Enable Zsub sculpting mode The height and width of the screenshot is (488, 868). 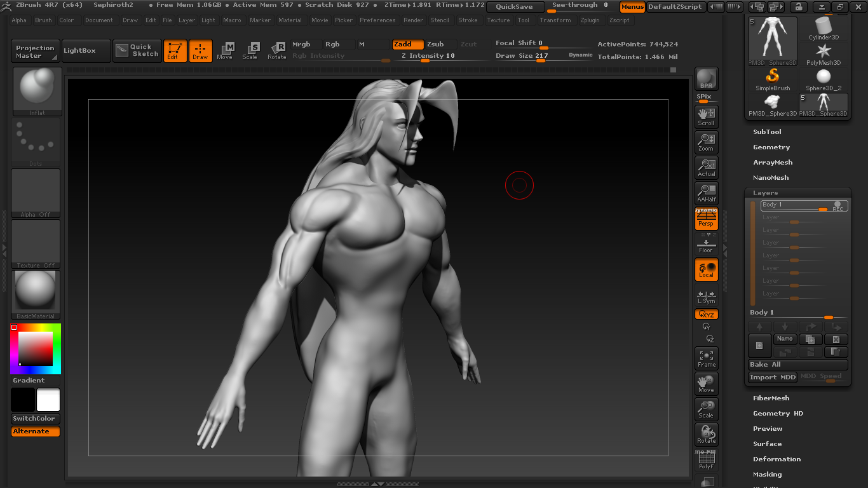point(436,44)
